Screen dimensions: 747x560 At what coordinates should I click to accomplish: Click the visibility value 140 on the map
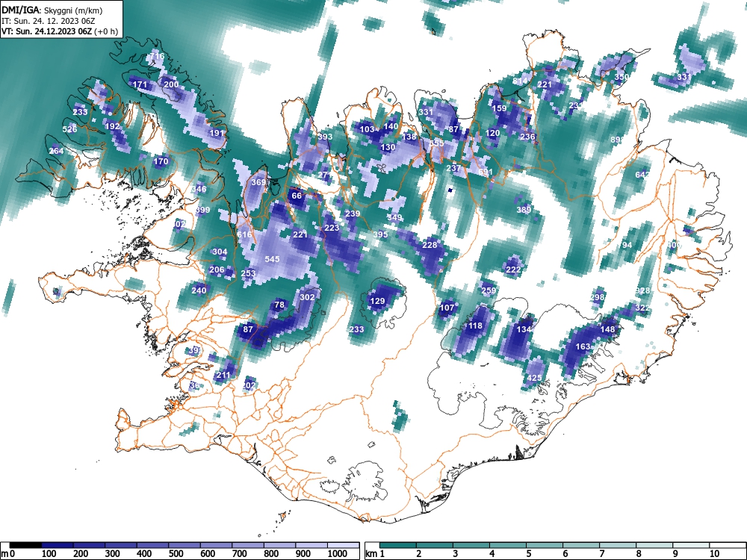(391, 127)
